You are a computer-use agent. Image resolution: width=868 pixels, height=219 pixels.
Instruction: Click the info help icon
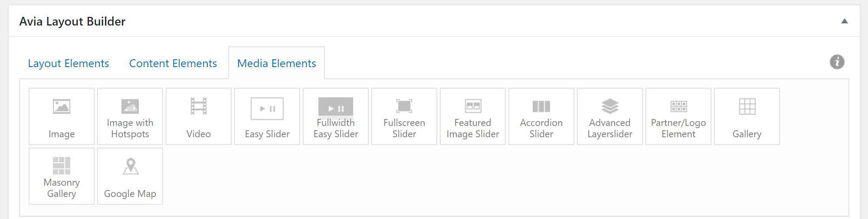coord(837,62)
